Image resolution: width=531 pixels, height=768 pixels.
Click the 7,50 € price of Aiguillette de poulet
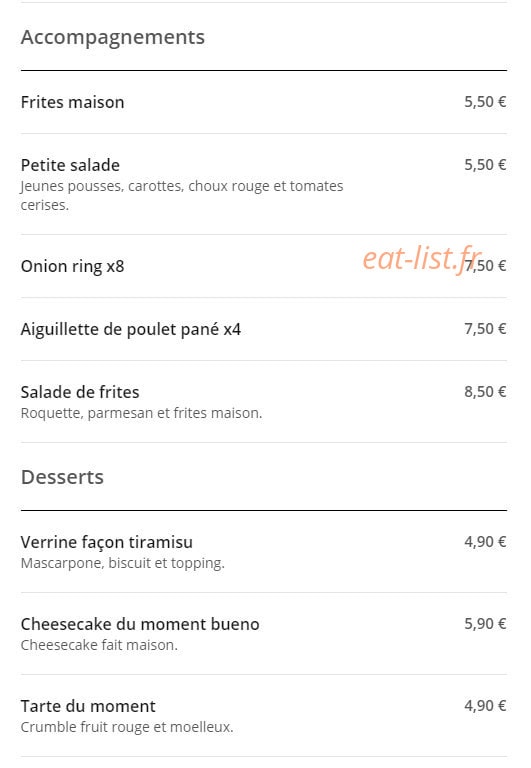coord(485,329)
